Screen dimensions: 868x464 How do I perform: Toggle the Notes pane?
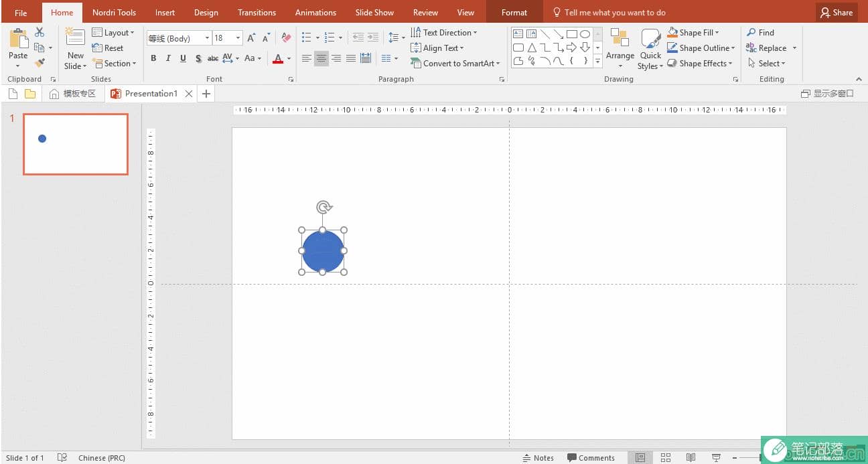(538, 458)
